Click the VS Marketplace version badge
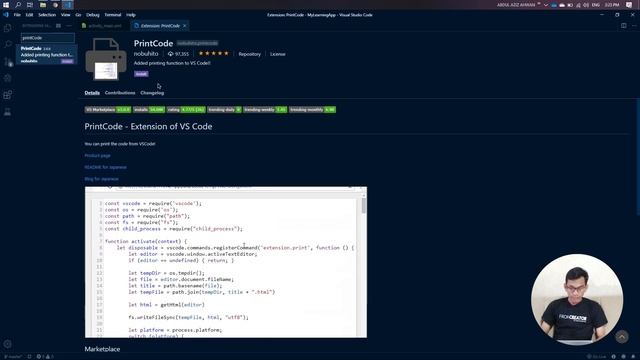Screen dimensions: 640x360 [108, 109]
